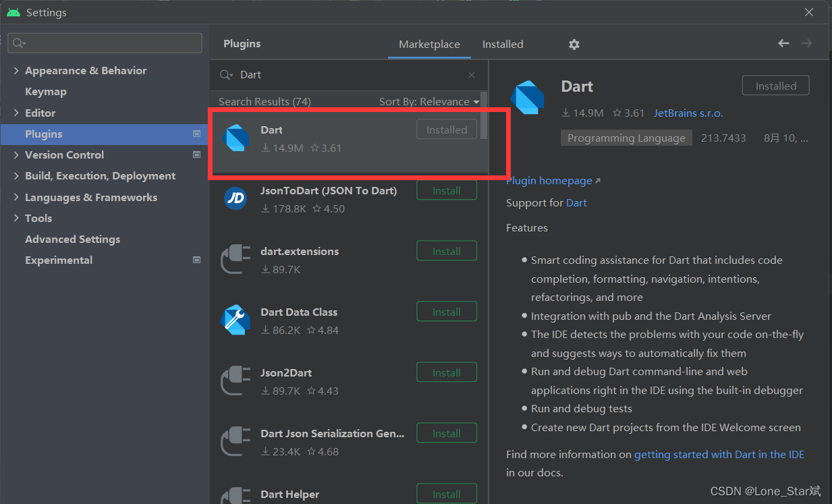Click the Dart Data Class wrench logo

pos(235,320)
